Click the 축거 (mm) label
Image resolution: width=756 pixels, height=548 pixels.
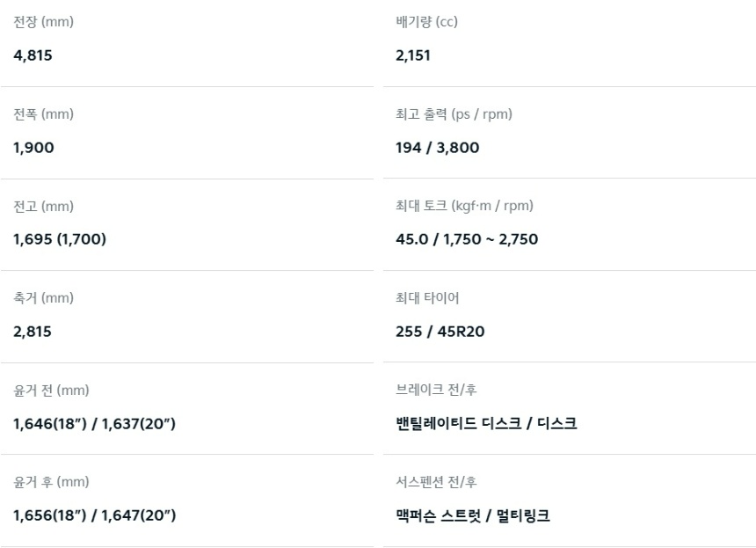pyautogui.click(x=43, y=298)
